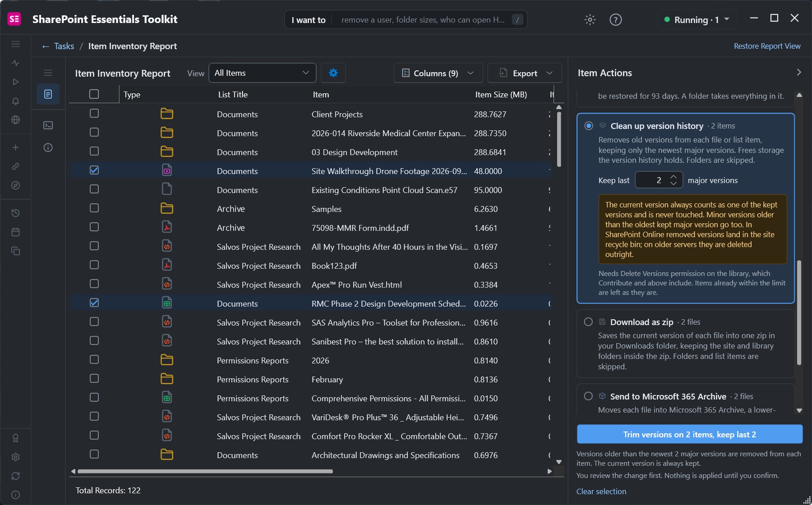Click the plus icon in sidebar
The height and width of the screenshot is (505, 812).
point(16,147)
